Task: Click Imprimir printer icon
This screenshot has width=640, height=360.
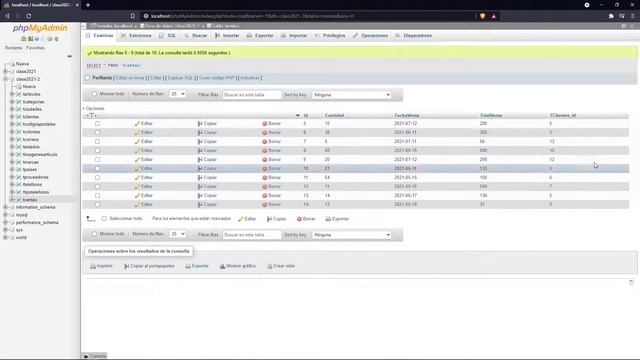Action: pos(93,266)
